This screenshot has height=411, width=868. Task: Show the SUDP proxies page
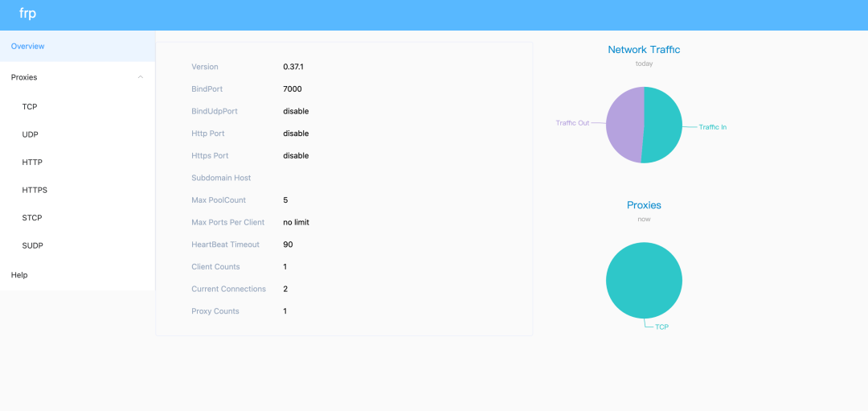[33, 245]
